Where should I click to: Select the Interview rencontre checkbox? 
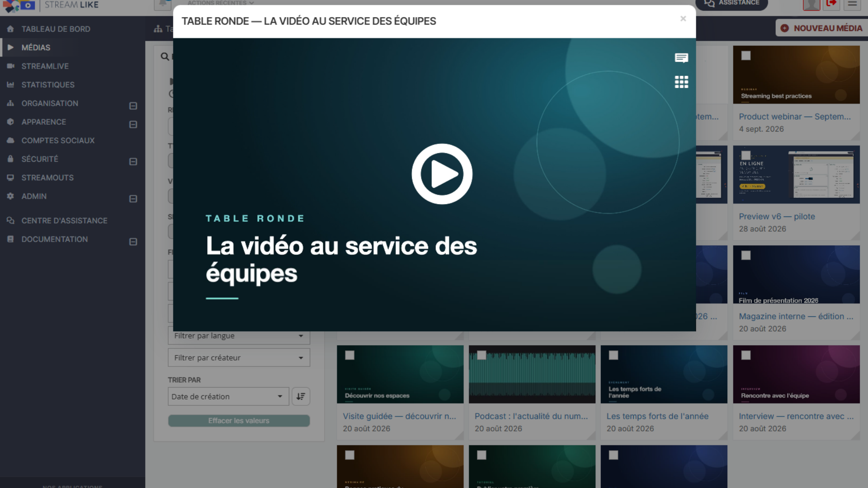click(746, 355)
